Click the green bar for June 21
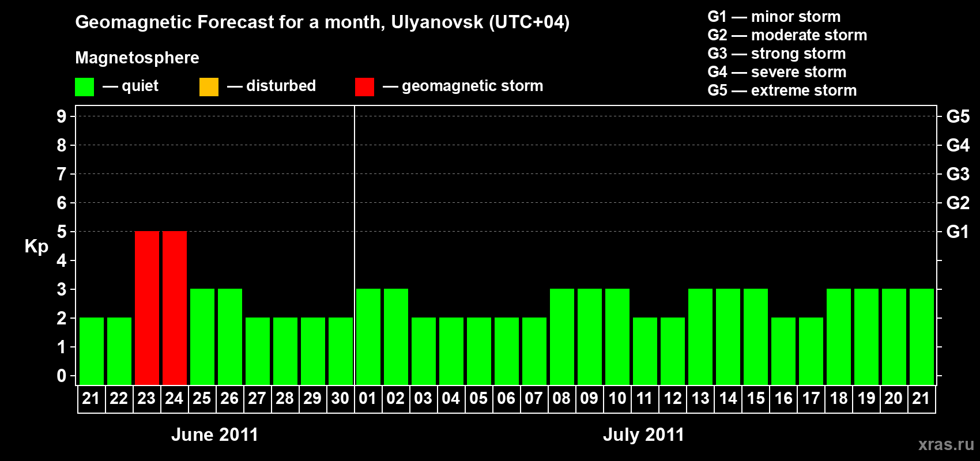The width and height of the screenshot is (980, 461). [92, 351]
